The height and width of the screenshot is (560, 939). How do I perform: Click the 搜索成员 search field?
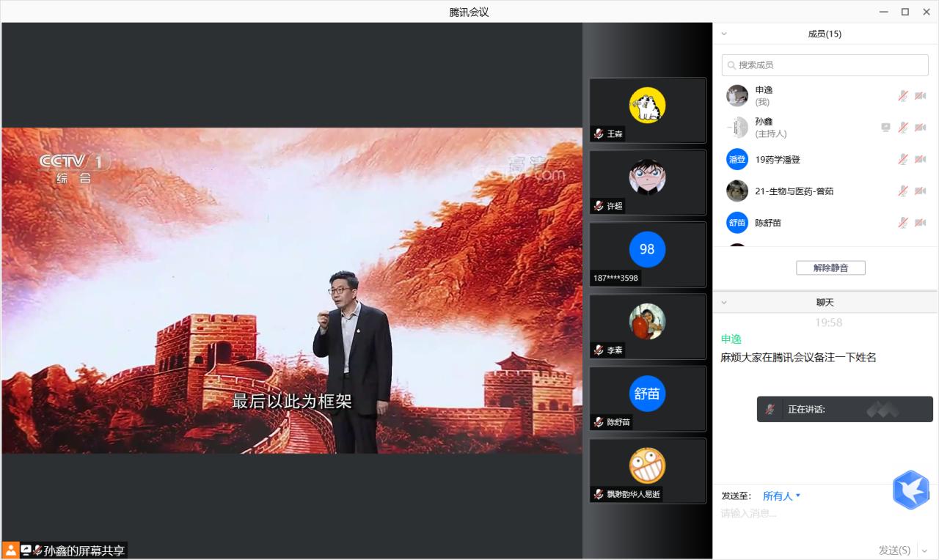click(x=825, y=65)
